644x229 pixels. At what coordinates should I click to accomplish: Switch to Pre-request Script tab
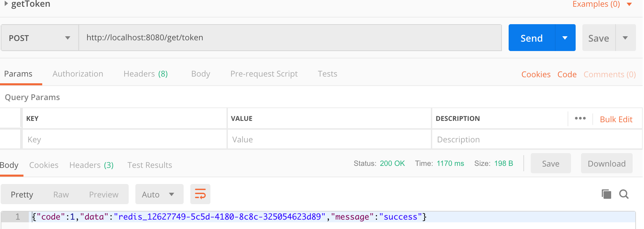pyautogui.click(x=264, y=74)
